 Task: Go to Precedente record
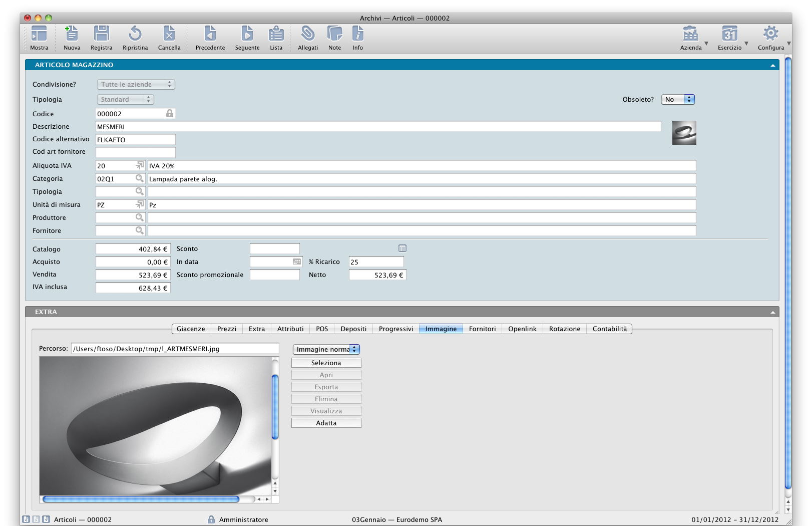(x=210, y=34)
